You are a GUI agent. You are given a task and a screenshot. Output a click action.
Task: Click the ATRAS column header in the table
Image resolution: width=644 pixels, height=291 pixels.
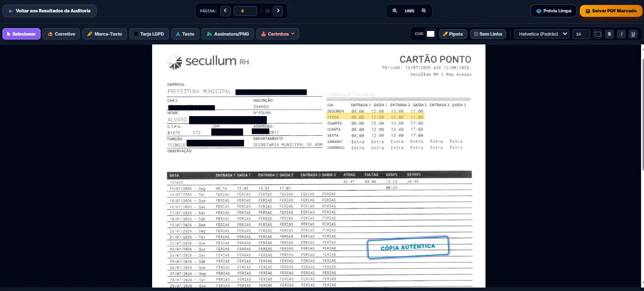(349, 175)
